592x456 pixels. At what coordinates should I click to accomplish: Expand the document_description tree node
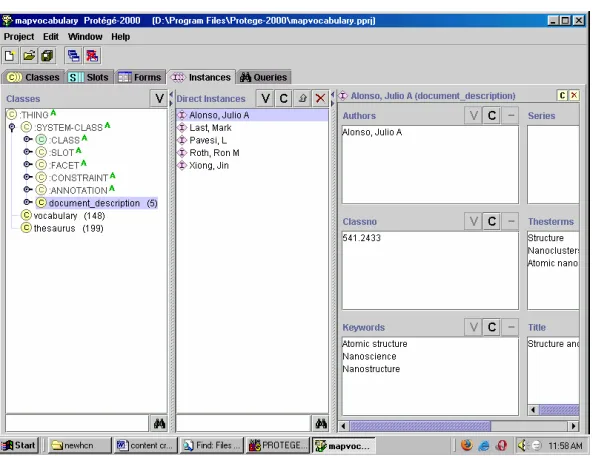(x=27, y=202)
